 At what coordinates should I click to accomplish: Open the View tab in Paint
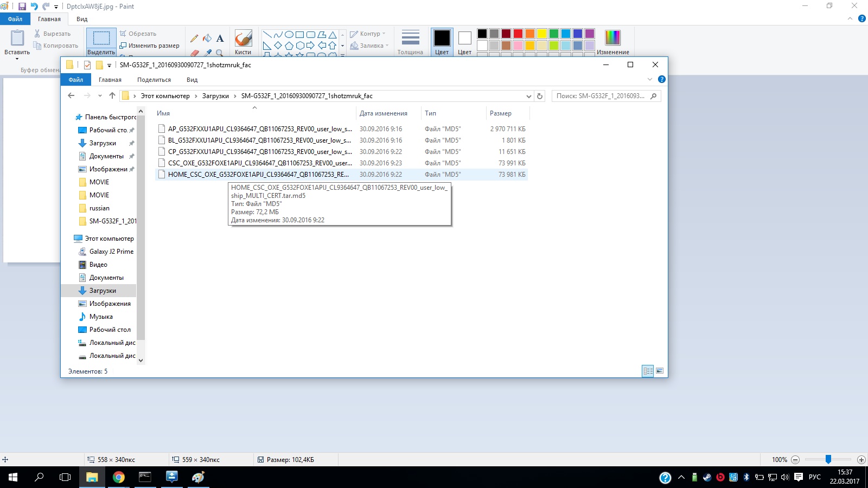click(82, 19)
